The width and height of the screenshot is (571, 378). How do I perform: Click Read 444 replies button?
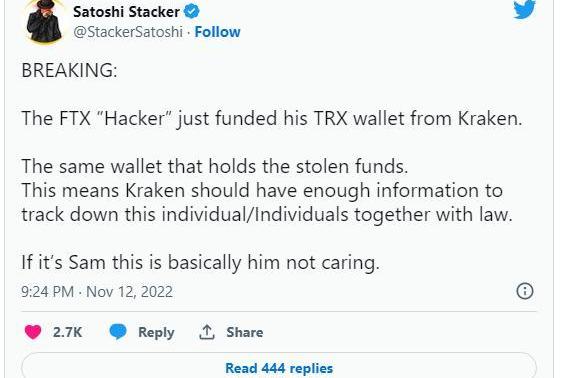(x=279, y=366)
